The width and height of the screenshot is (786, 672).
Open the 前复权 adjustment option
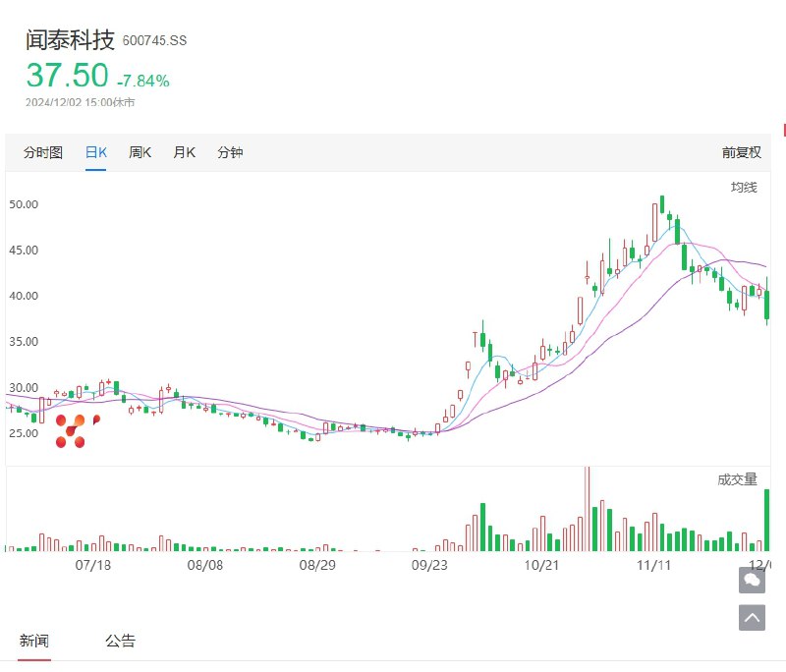coord(742,152)
